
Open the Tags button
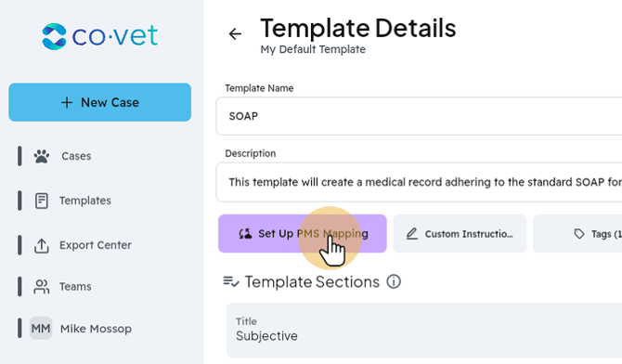(577, 233)
